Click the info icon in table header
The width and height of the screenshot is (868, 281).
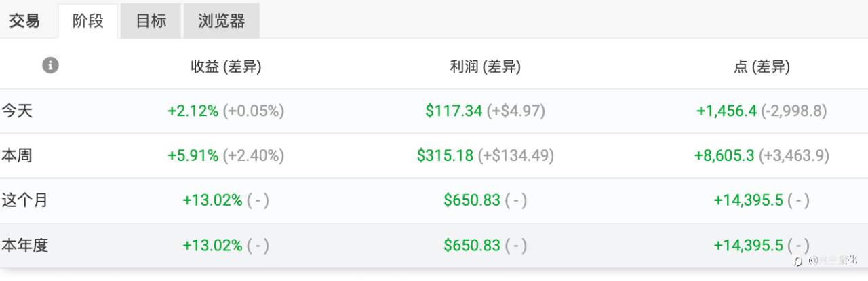(50, 65)
